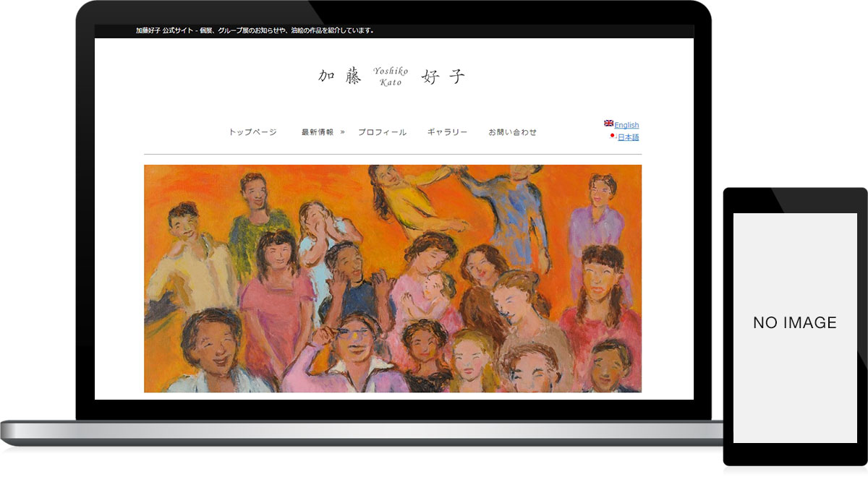Open the トップページ menu item

click(252, 132)
